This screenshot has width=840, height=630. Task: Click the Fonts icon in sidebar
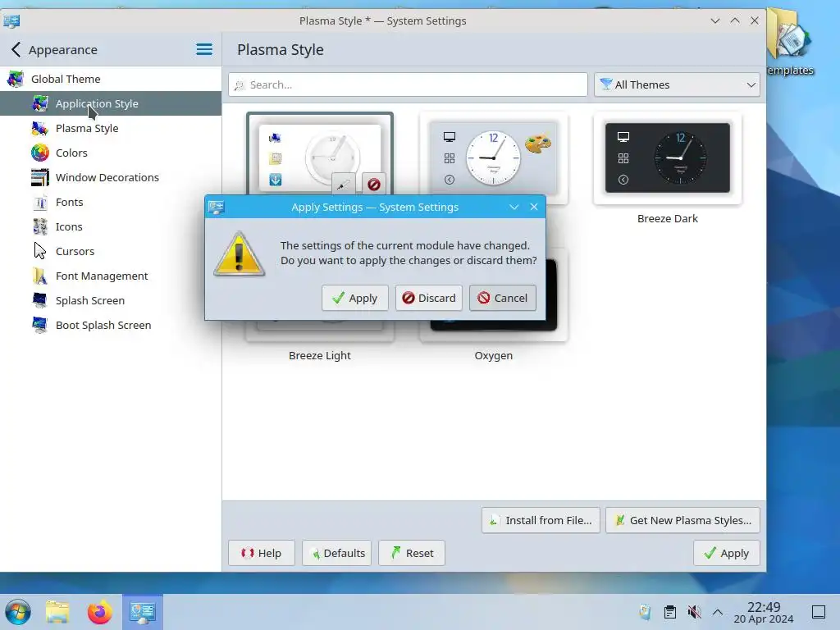coord(39,202)
